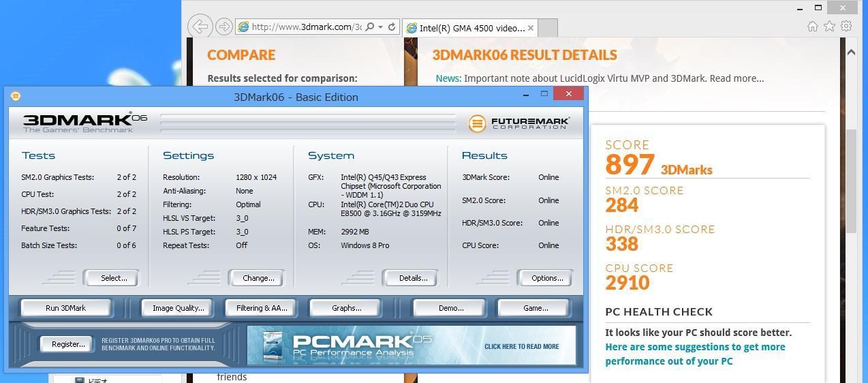Launch the Game... button
The width and height of the screenshot is (868, 383).
pos(535,308)
